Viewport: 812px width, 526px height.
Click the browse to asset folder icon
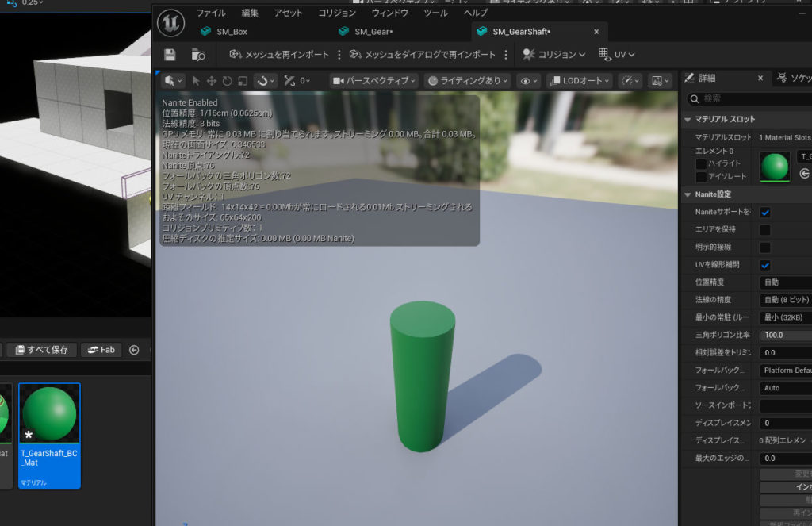(x=198, y=55)
